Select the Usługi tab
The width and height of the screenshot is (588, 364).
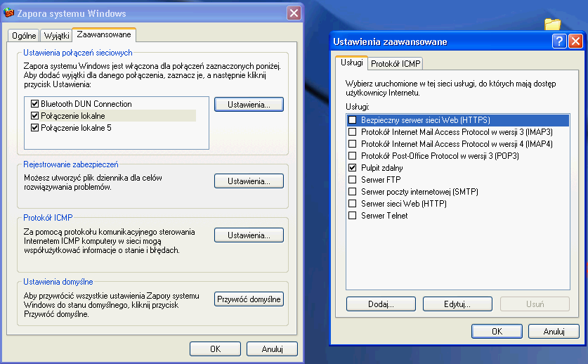pos(352,63)
